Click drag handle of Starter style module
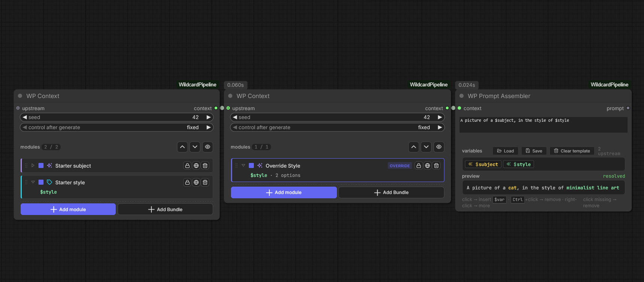The height and width of the screenshot is (282, 644). 26,182
